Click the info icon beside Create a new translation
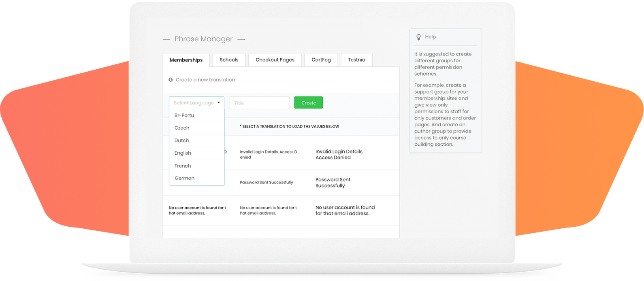644x281 pixels. (x=171, y=80)
